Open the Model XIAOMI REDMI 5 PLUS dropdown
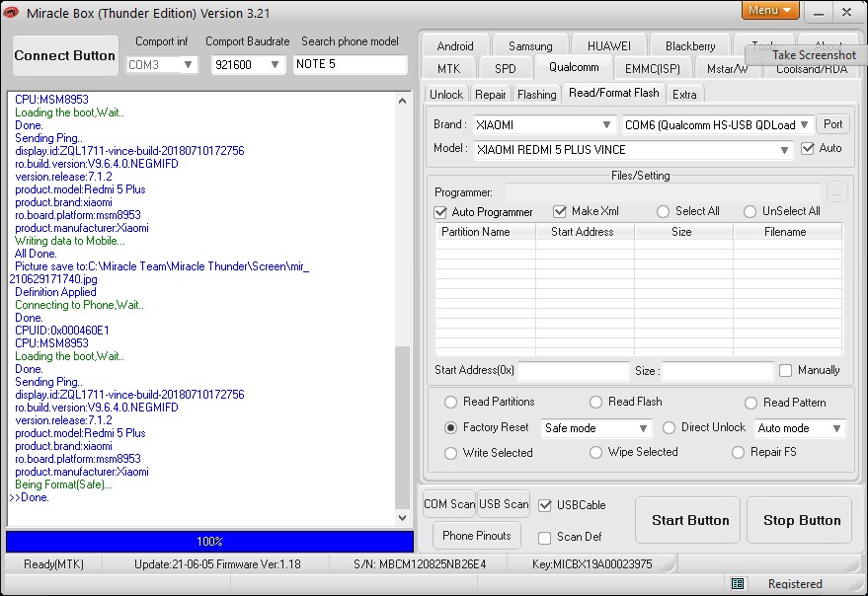868x596 pixels. click(x=784, y=150)
